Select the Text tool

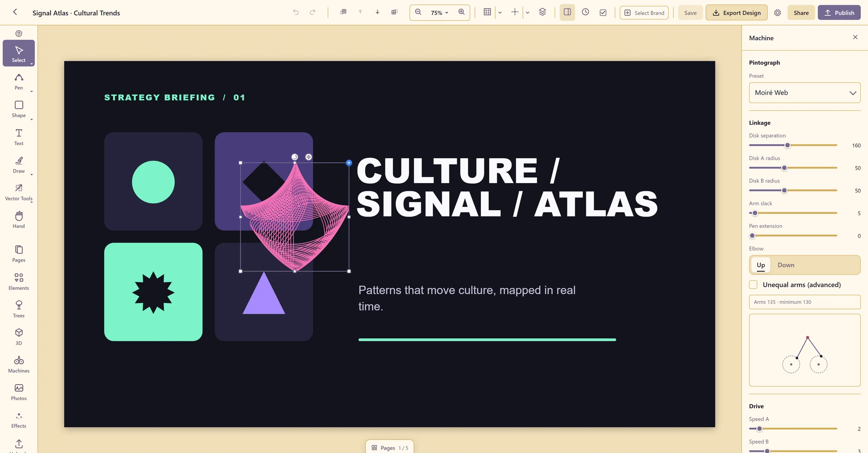pyautogui.click(x=19, y=137)
